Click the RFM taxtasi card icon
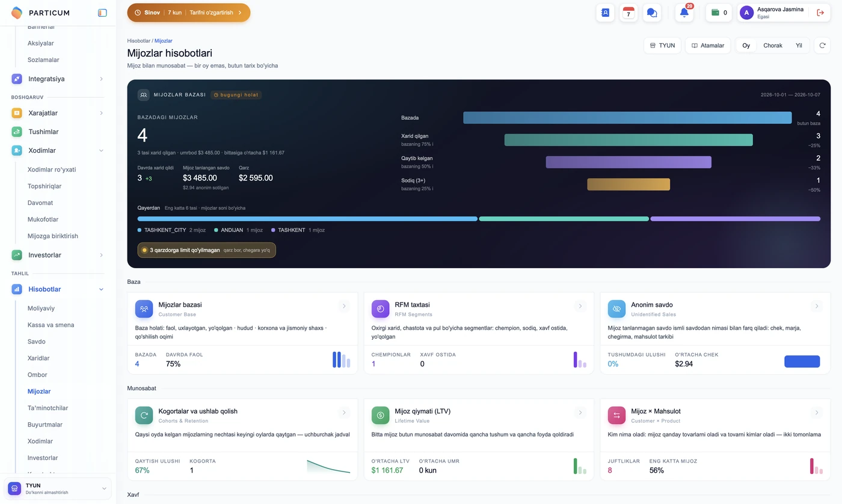This screenshot has height=504, width=842. click(381, 309)
